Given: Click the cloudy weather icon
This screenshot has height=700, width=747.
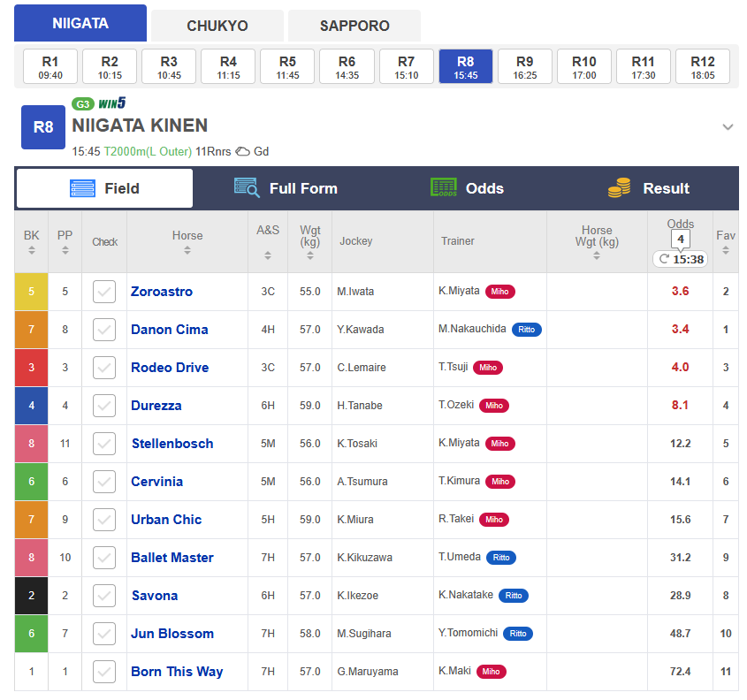Looking at the screenshot, I should point(243,151).
